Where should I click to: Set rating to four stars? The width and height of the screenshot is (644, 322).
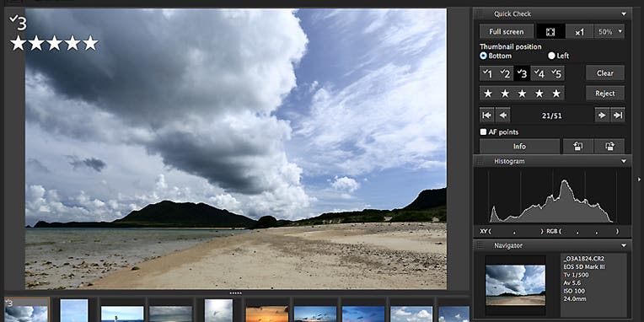coord(539,94)
